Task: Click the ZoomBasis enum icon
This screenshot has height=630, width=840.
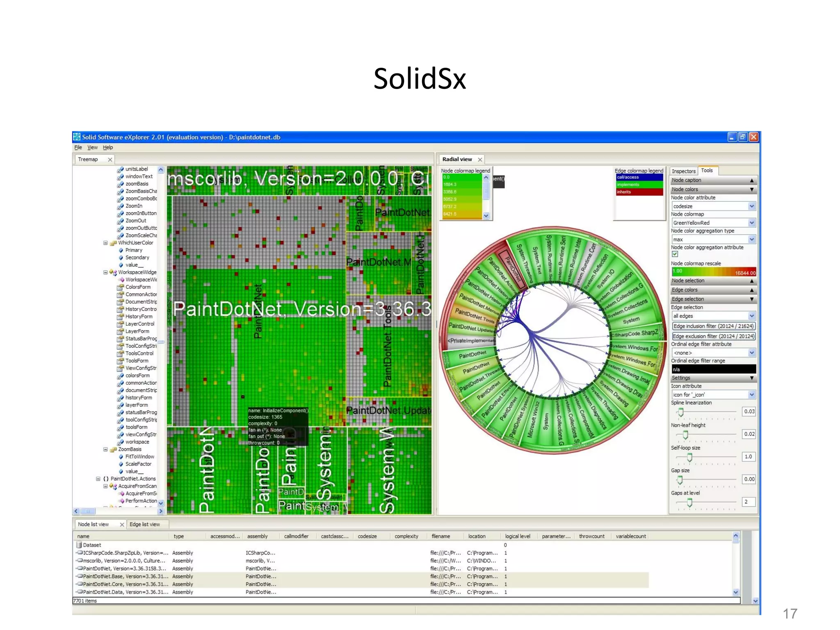Action: [x=113, y=450]
